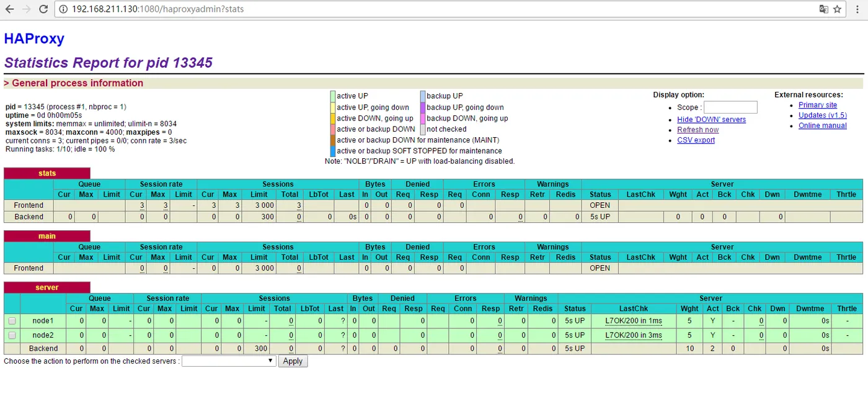
Task: Click the active DOWN, going up swatch
Action: pos(333,118)
